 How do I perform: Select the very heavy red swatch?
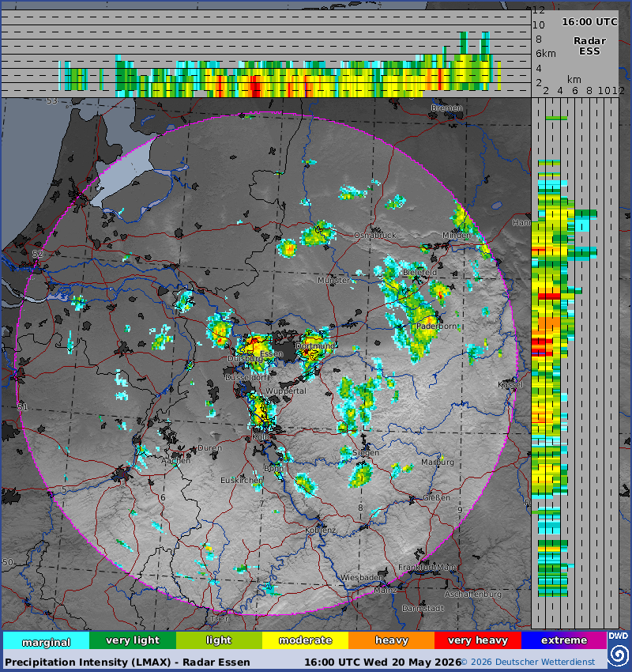(478, 640)
